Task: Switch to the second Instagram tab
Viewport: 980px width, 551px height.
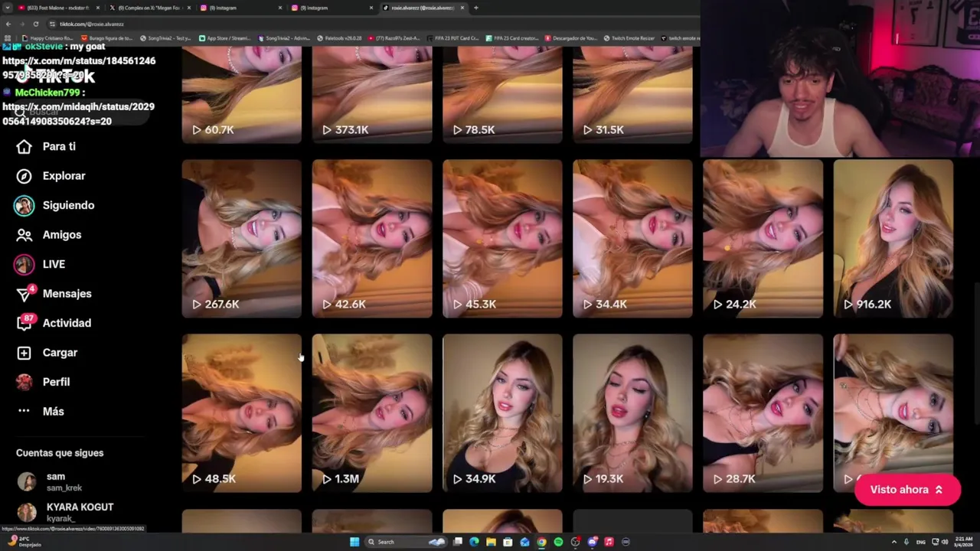Action: click(332, 8)
